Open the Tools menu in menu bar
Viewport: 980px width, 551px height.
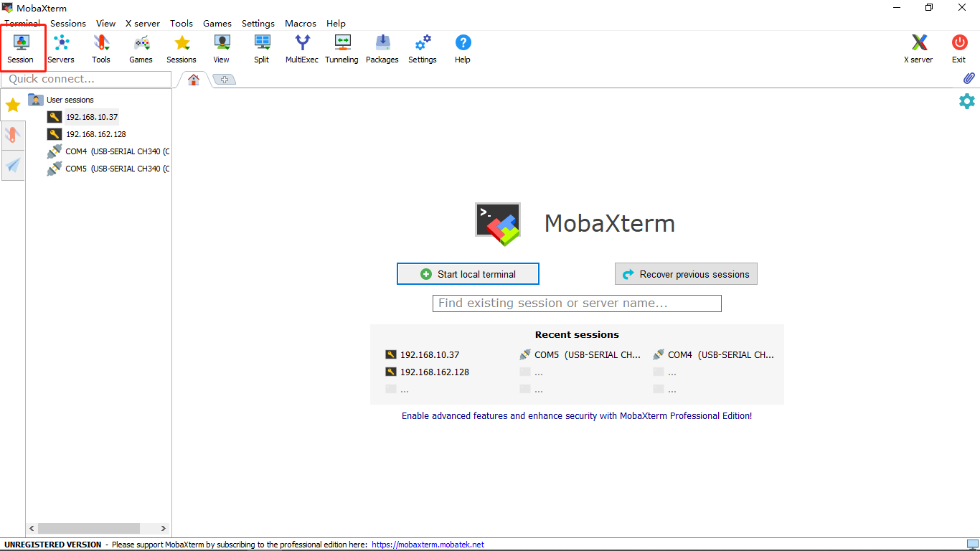coord(182,24)
